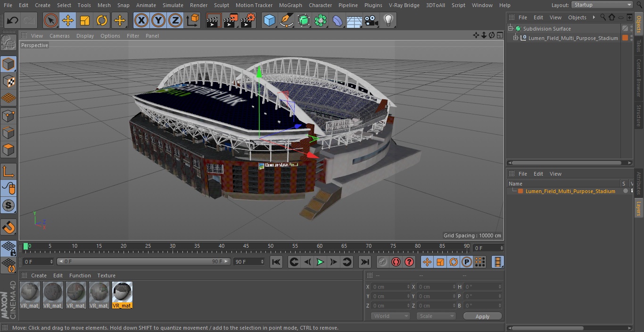Switch to Polygons mode
Screen dimensions: 644x332
coord(8,150)
